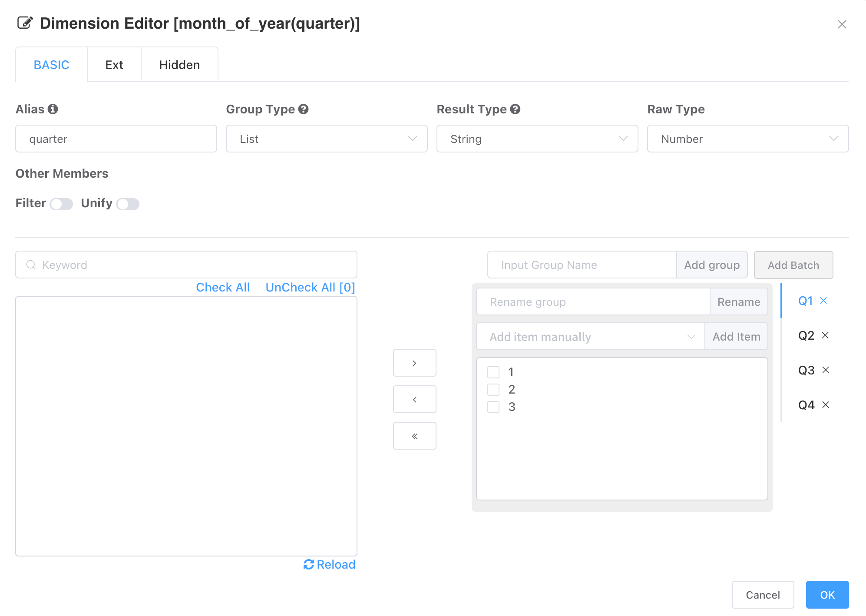Screen dimensions: 866x616
Task: Toggle the Filter switch
Action: pyautogui.click(x=61, y=204)
